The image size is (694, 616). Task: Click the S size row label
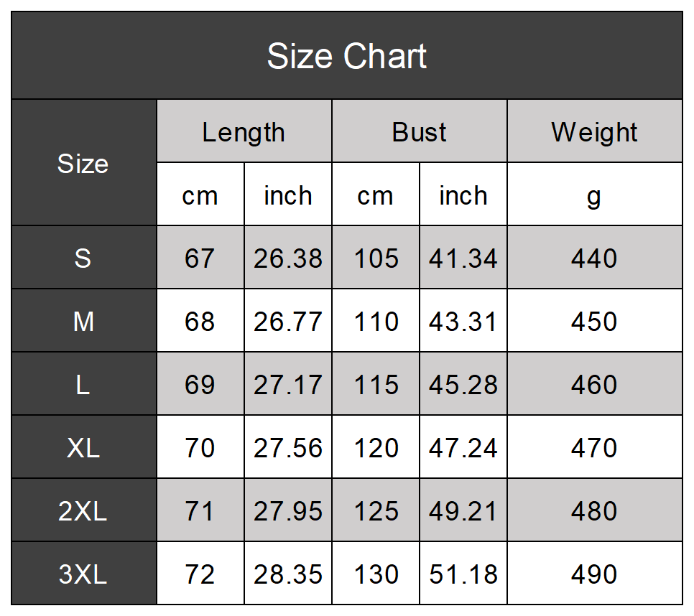[83, 258]
